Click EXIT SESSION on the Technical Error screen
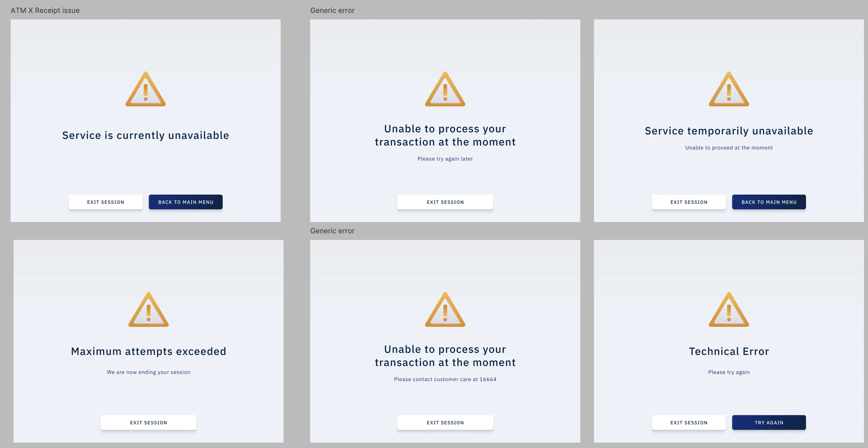This screenshot has height=448, width=868. click(x=689, y=422)
